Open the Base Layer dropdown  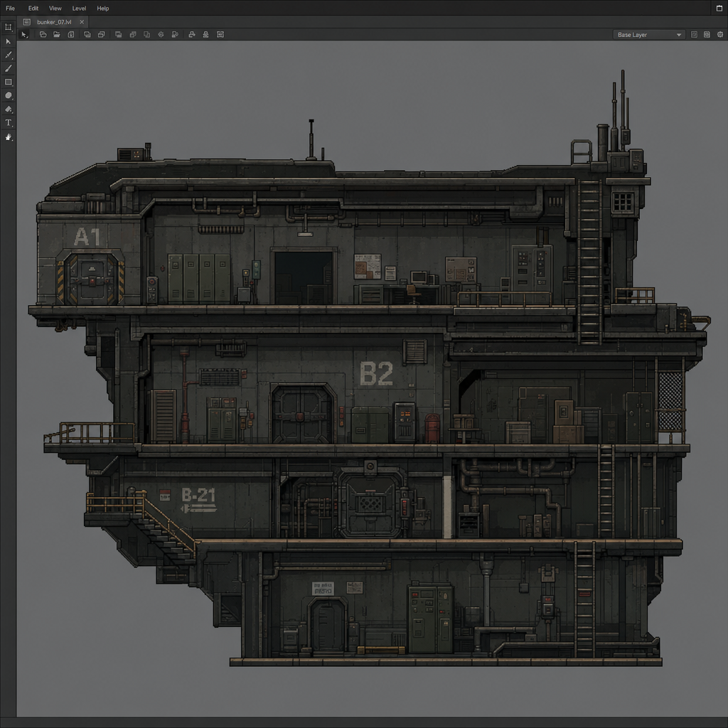[649, 35]
